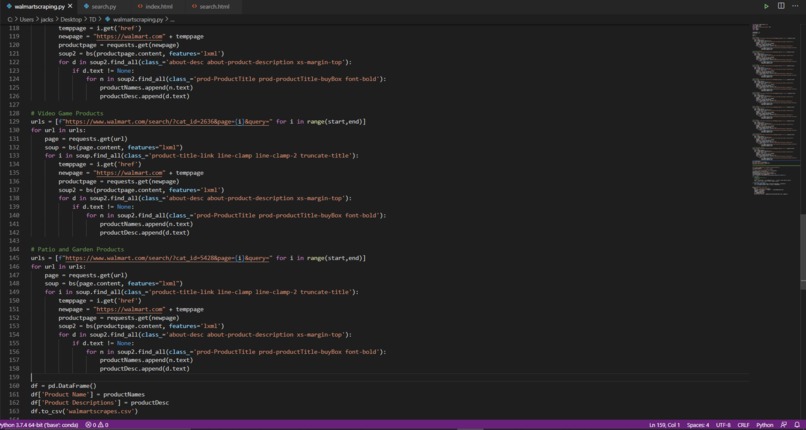Click 'page = requests.get(url)' on line 131
This screenshot has height=430, width=806.
(x=86, y=139)
